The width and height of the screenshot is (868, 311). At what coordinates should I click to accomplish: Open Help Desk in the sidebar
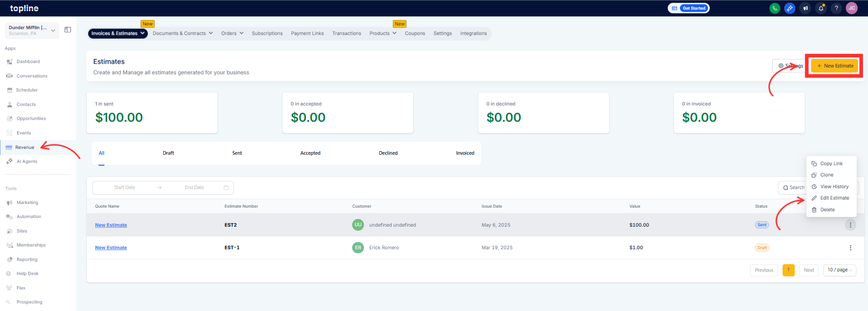tap(27, 274)
